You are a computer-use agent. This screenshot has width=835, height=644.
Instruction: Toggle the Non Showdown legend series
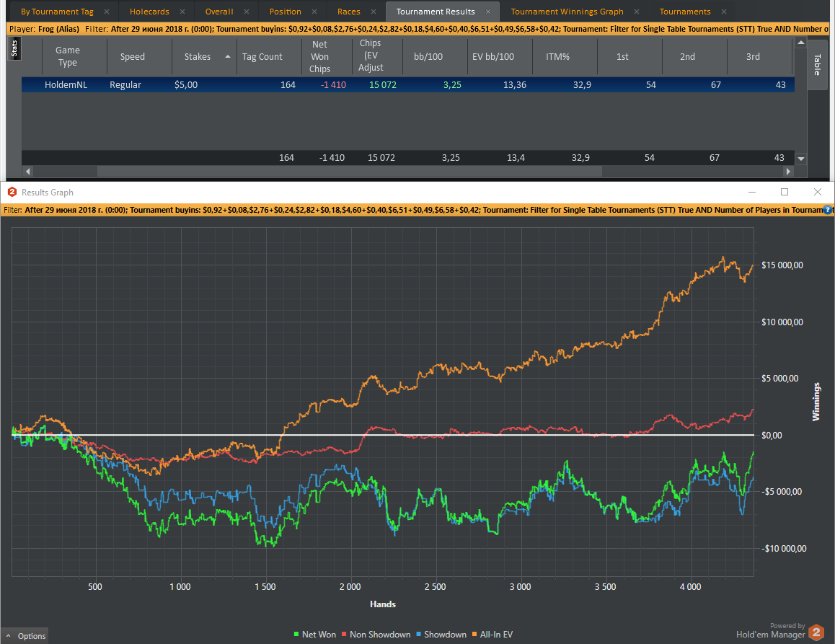click(376, 635)
